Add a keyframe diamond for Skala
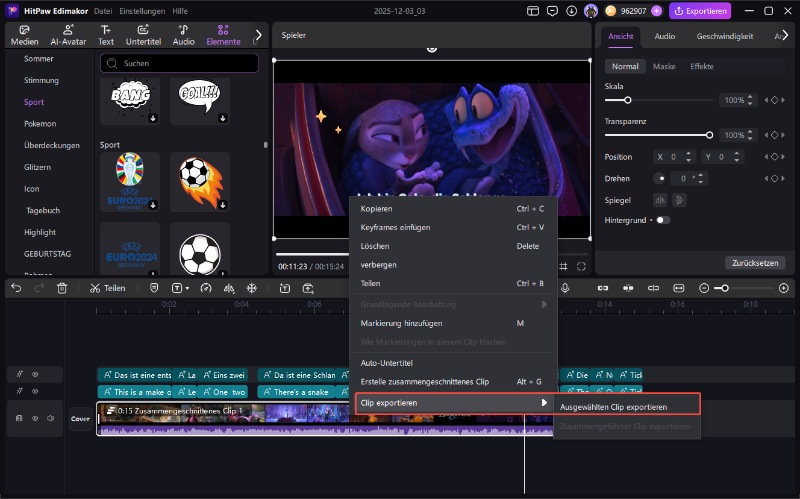The width and height of the screenshot is (800, 499). pyautogui.click(x=773, y=101)
